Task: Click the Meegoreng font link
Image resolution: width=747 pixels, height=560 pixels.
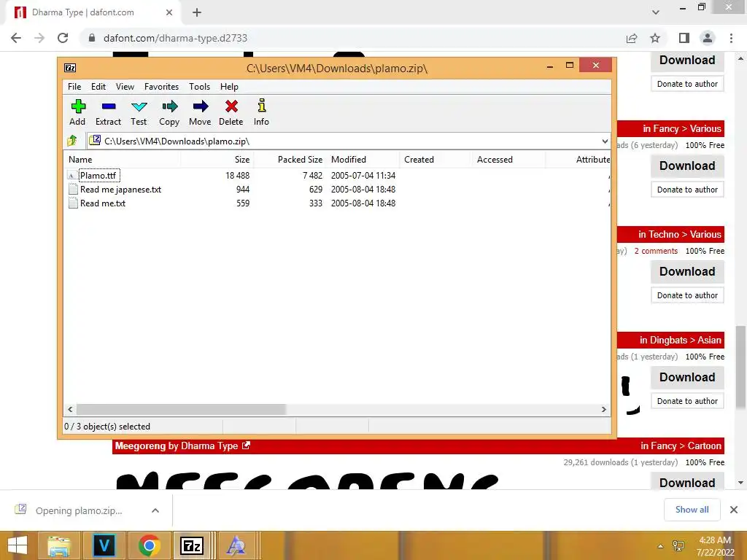Action: (140, 446)
